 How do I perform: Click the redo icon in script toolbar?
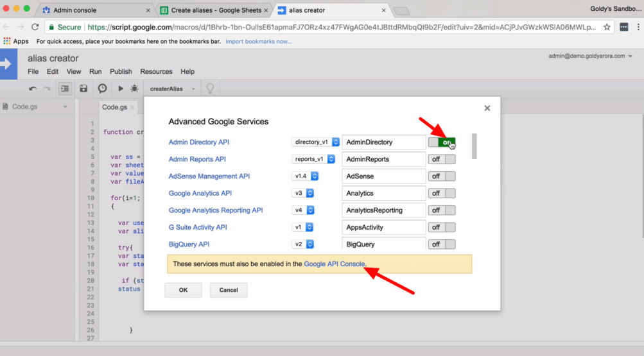click(x=48, y=89)
